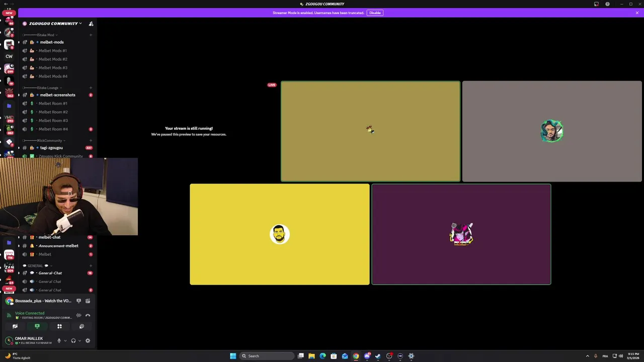Join Melbet Mods #3 voice channel

tap(57, 68)
